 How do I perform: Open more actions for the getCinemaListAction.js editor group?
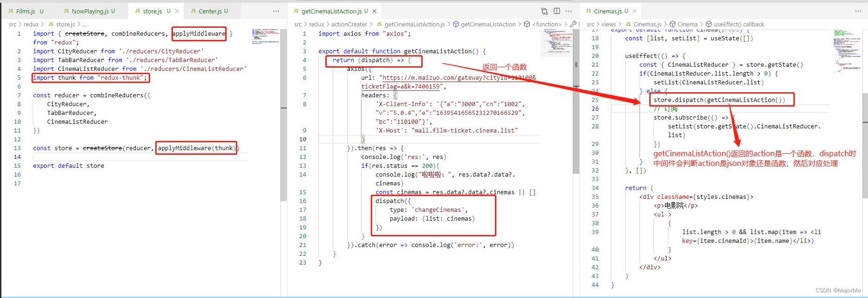tap(569, 11)
